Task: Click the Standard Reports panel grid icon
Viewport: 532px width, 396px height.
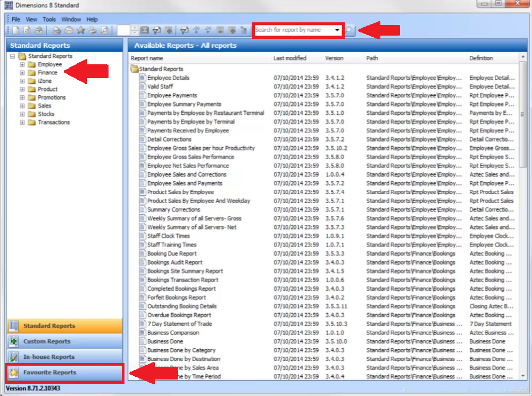Action: pyautogui.click(x=14, y=326)
